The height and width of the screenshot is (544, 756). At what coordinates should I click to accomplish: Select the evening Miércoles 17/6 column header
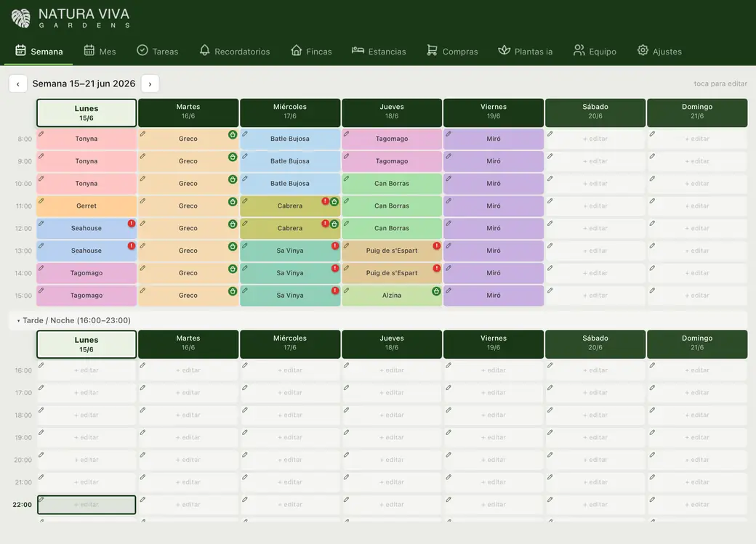(x=290, y=344)
